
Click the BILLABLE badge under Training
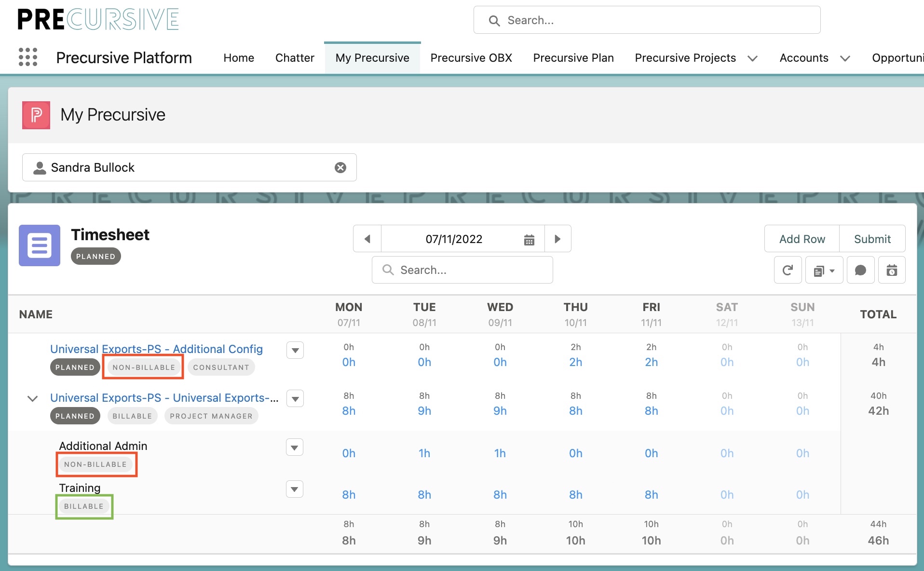click(84, 506)
